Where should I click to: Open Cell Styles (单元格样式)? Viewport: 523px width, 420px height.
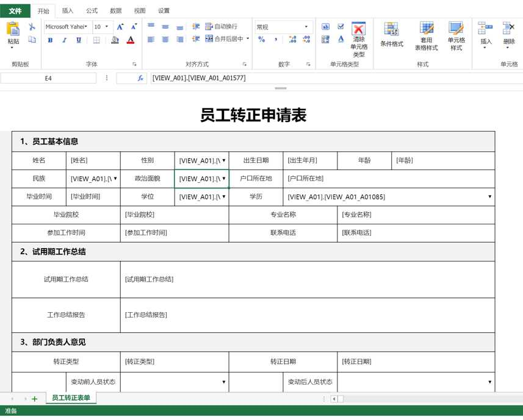pyautogui.click(x=456, y=37)
